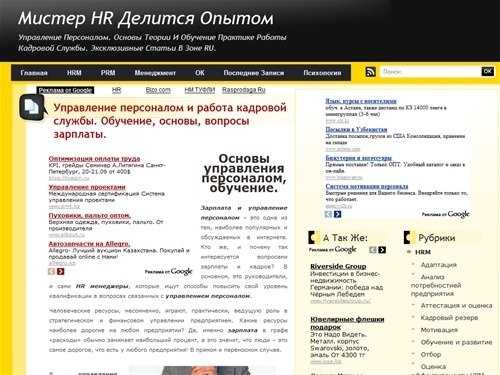Previous ads arrow under А Так Же

pyautogui.click(x=373, y=250)
